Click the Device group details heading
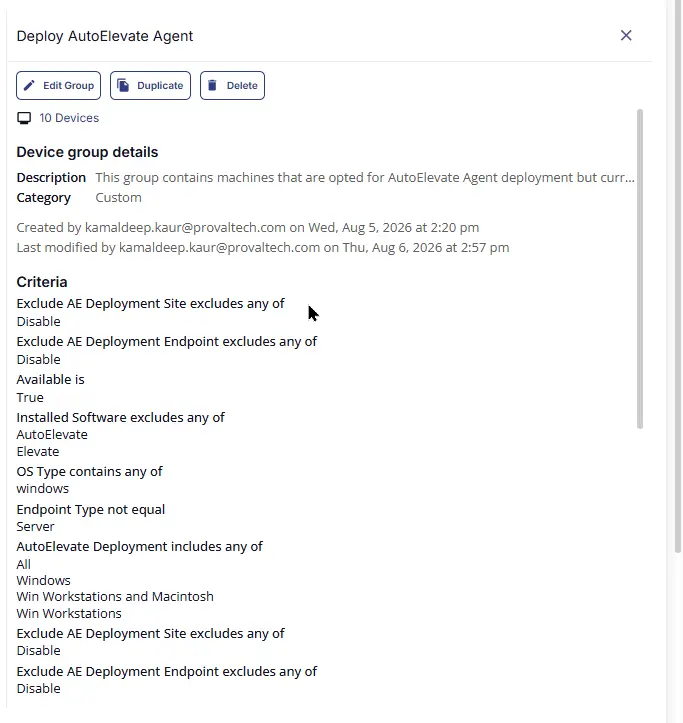683x723 pixels. 87,152
